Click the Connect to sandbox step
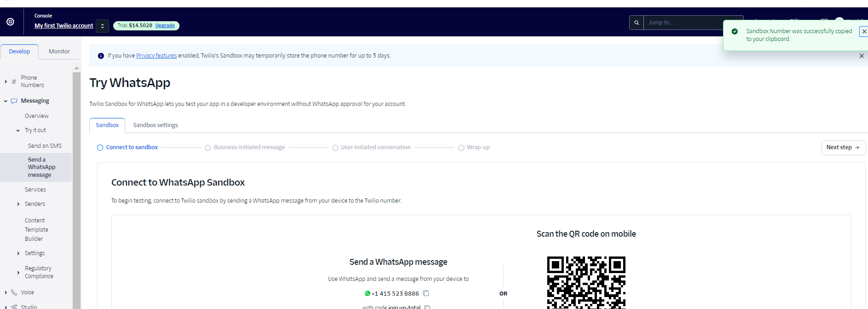The width and height of the screenshot is (868, 309). tap(127, 147)
